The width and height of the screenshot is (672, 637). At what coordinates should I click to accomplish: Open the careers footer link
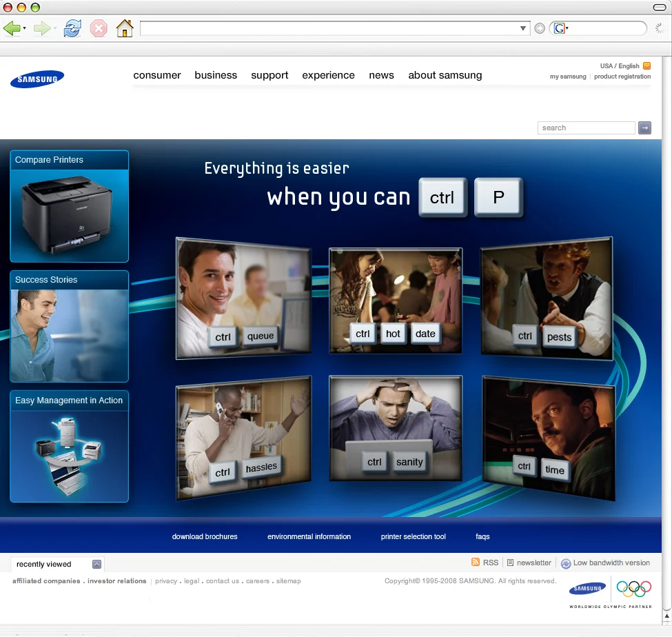pyautogui.click(x=258, y=581)
